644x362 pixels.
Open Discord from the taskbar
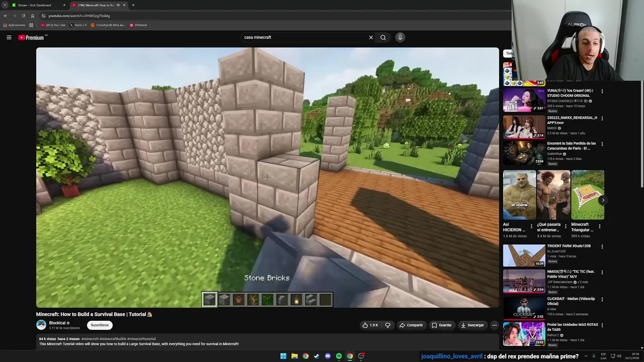pyautogui.click(x=328, y=356)
